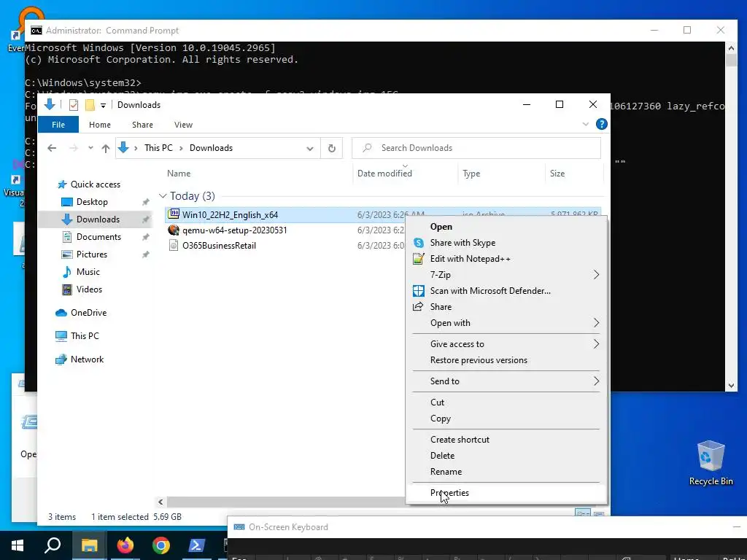Choose Edit with Notepad++ menu entry
Screen dimensions: 747x560
[x=506, y=259]
